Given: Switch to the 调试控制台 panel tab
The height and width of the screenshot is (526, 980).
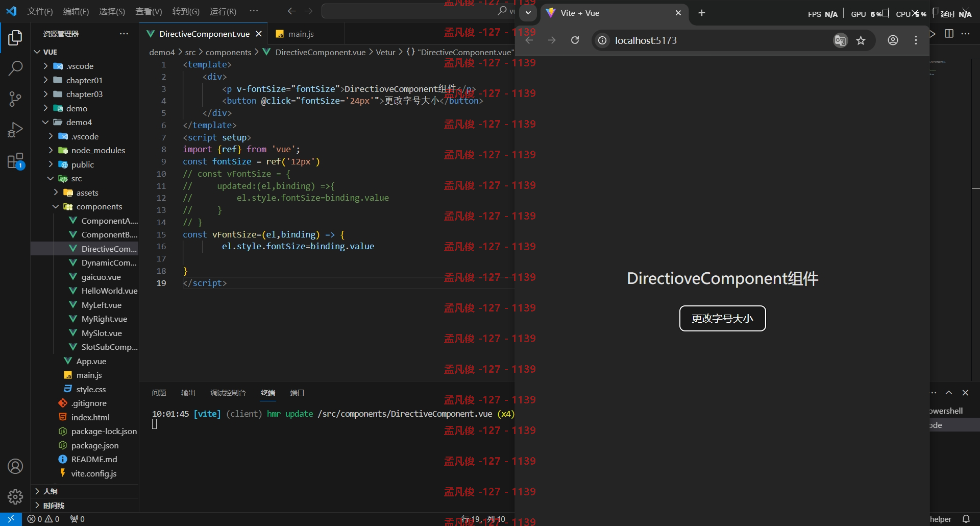Looking at the screenshot, I should point(228,393).
